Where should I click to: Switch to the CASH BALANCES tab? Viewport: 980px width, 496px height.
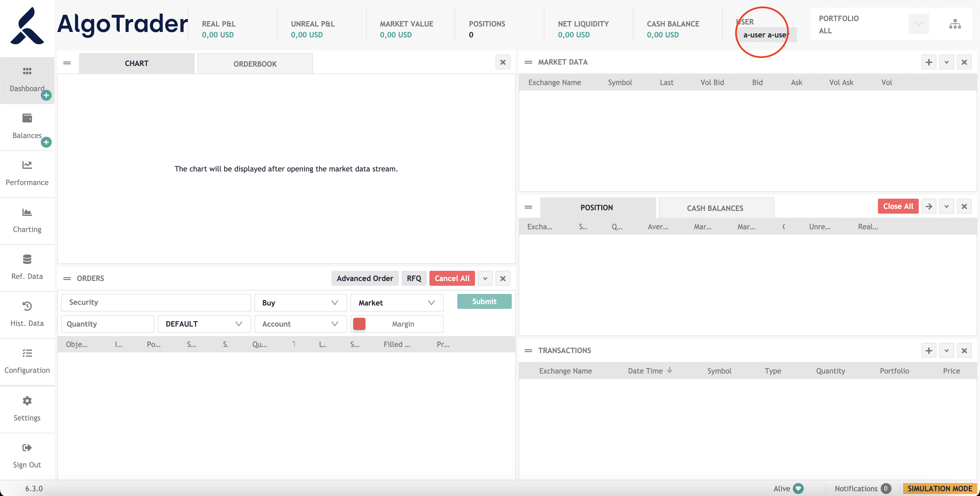pos(715,208)
